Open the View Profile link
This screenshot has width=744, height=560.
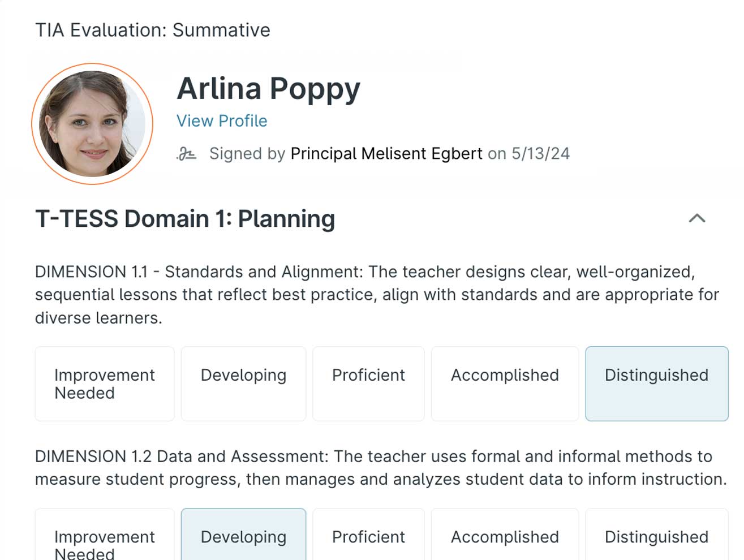coord(222,121)
